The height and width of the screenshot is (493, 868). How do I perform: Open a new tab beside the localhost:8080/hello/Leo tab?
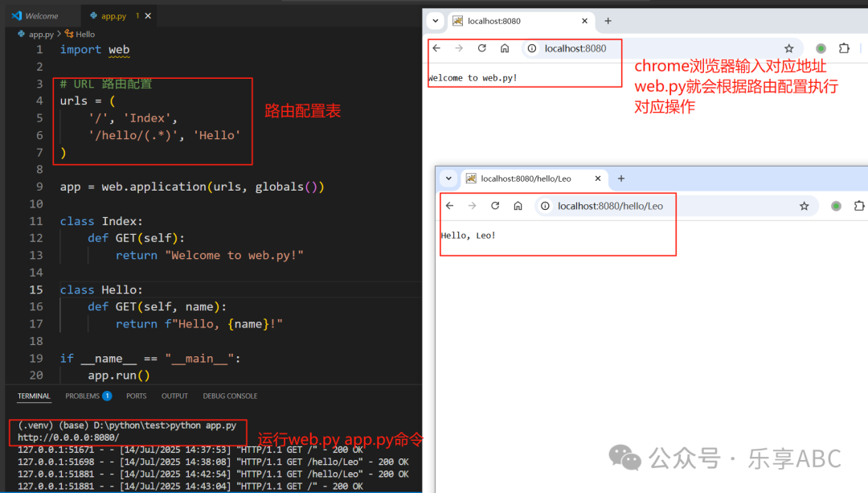tap(621, 179)
